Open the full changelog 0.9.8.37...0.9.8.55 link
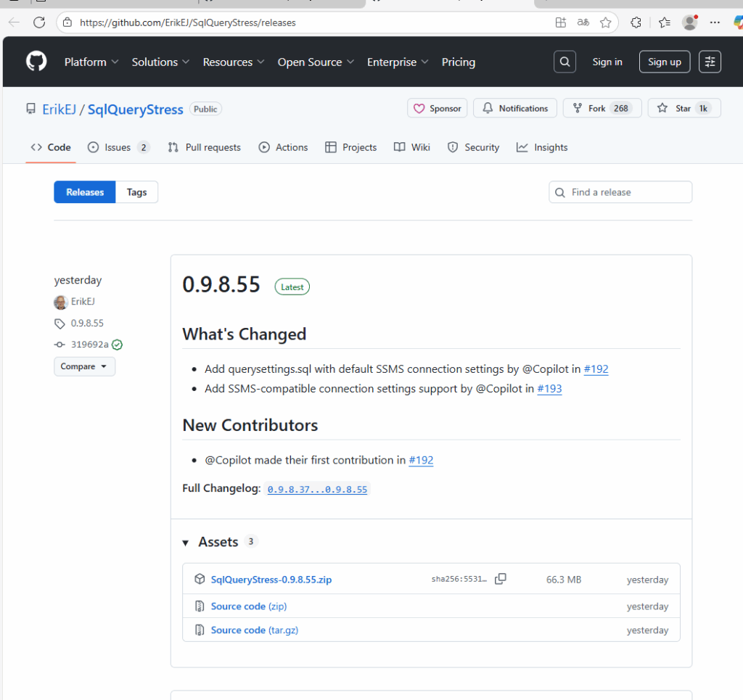Viewport: 743px width, 700px height. click(x=317, y=490)
